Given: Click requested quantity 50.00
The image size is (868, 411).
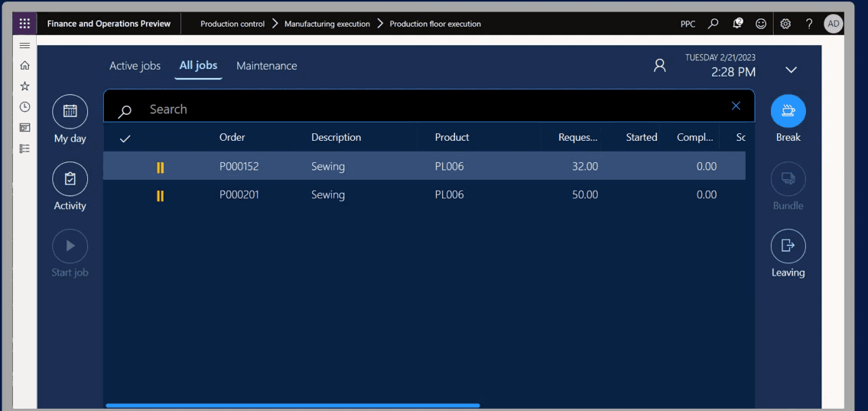Looking at the screenshot, I should (585, 195).
